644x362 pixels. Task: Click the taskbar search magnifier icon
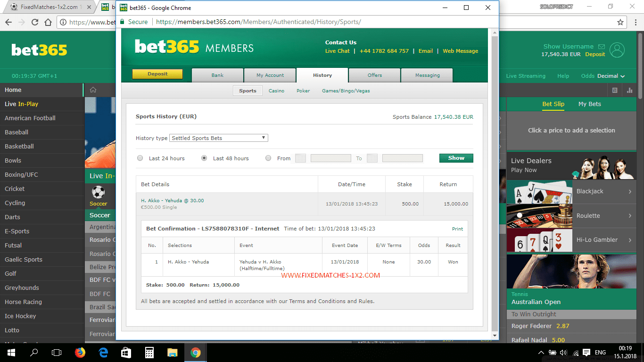(x=34, y=353)
